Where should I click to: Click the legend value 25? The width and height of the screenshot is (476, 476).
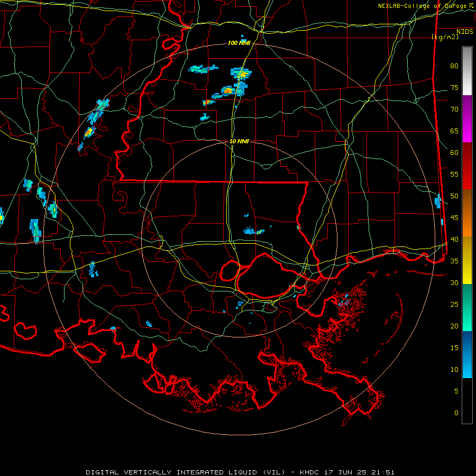pos(454,305)
